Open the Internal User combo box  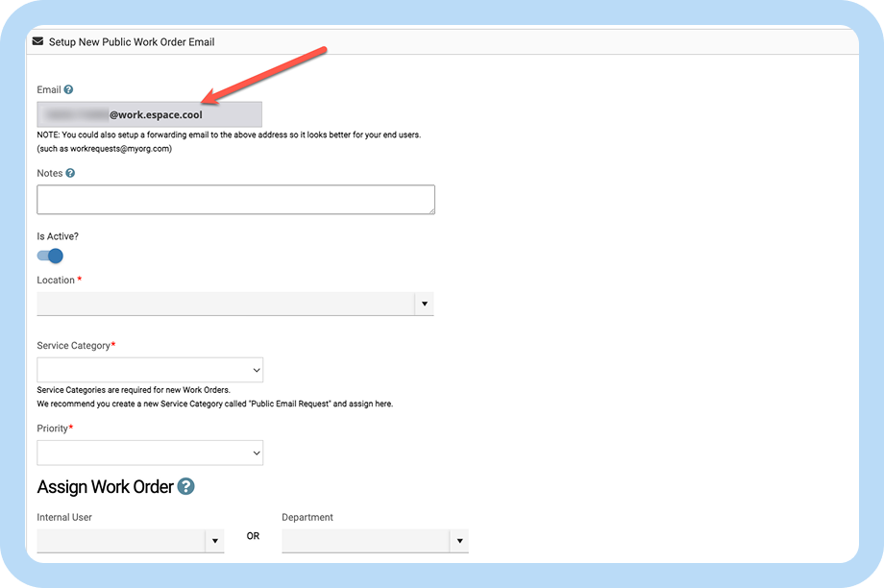(120, 541)
